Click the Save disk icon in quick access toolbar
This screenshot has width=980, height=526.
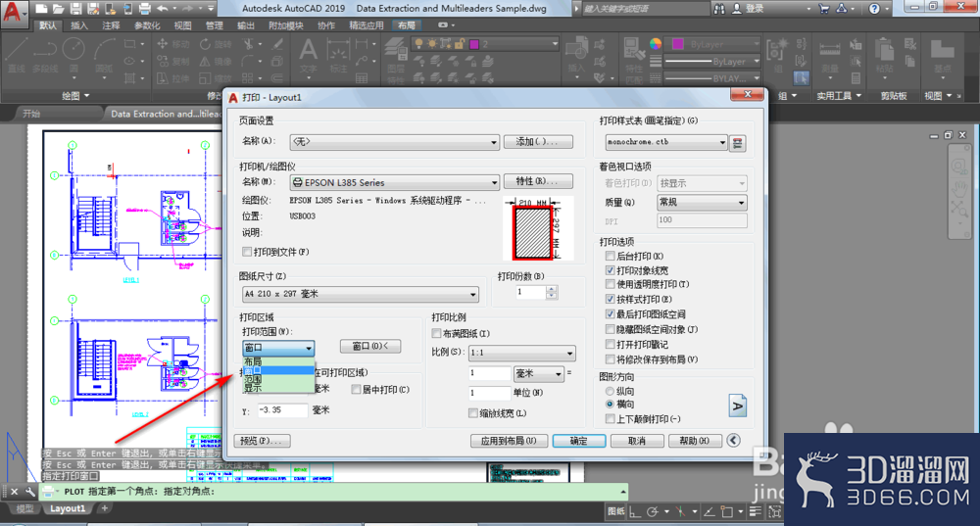[75, 9]
